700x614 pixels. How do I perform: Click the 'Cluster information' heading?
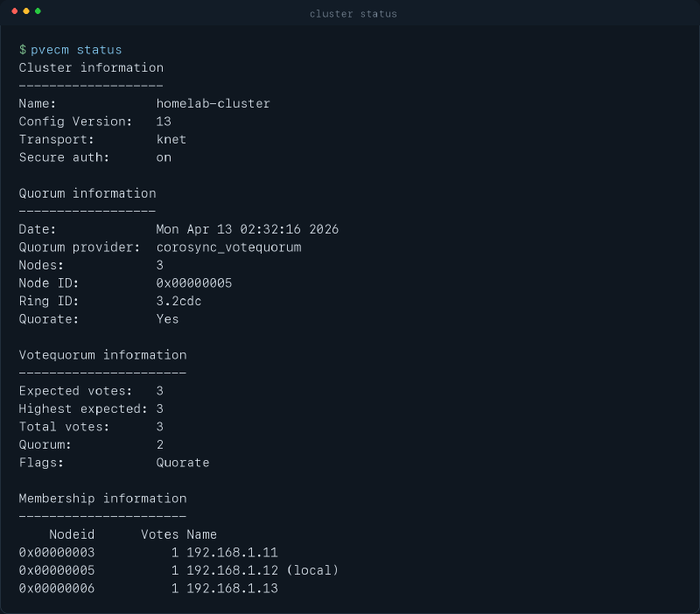point(91,68)
